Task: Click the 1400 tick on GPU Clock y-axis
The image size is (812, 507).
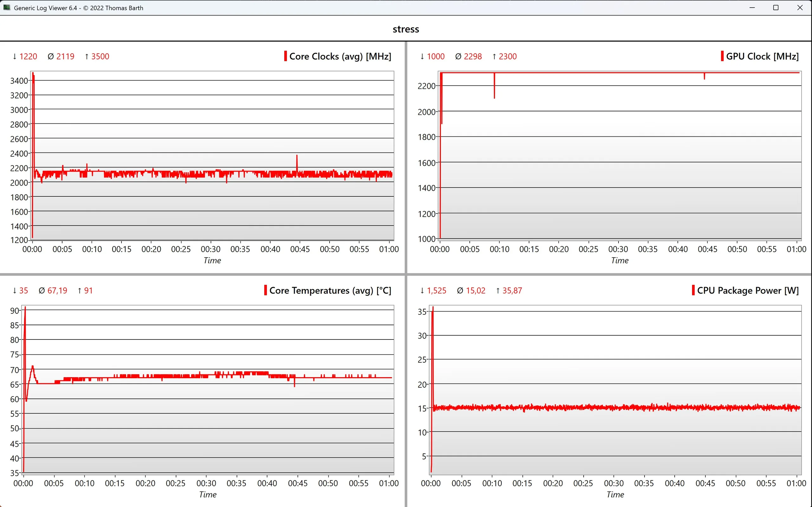Action: (x=427, y=188)
